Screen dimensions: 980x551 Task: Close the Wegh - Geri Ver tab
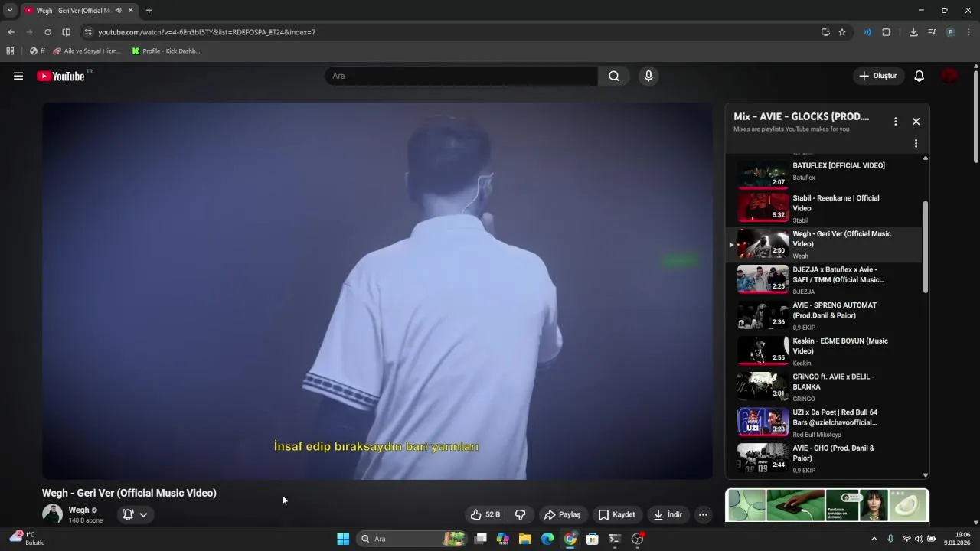pos(131,11)
